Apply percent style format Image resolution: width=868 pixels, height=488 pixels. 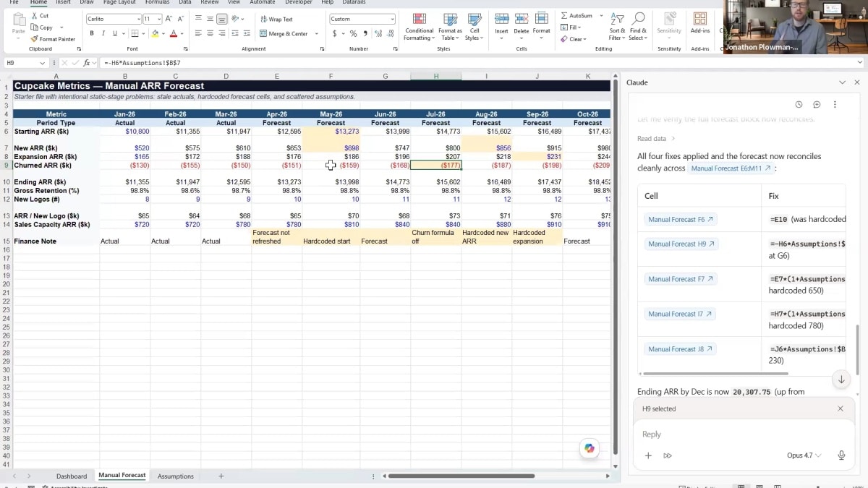[353, 33]
